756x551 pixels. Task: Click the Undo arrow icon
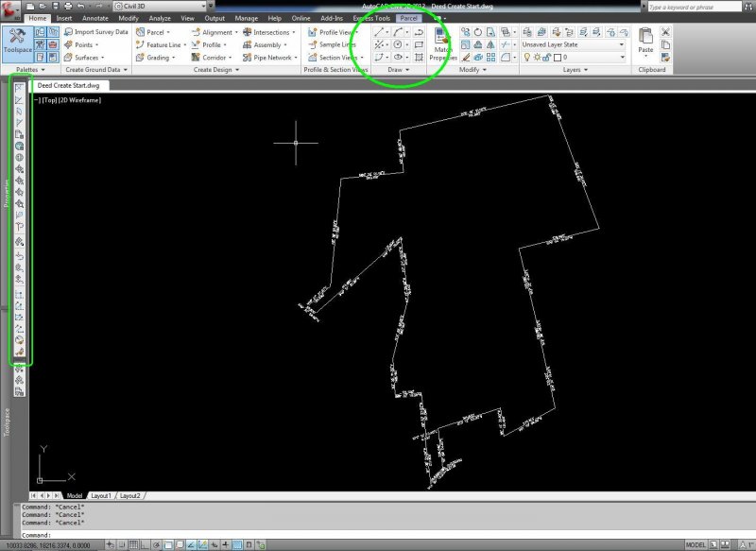pyautogui.click(x=81, y=7)
